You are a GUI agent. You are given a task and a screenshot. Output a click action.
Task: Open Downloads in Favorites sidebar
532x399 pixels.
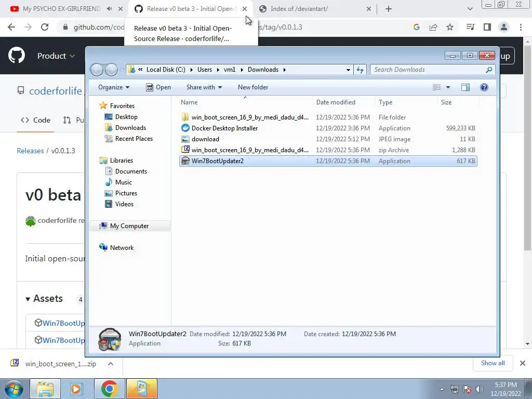pyautogui.click(x=130, y=128)
